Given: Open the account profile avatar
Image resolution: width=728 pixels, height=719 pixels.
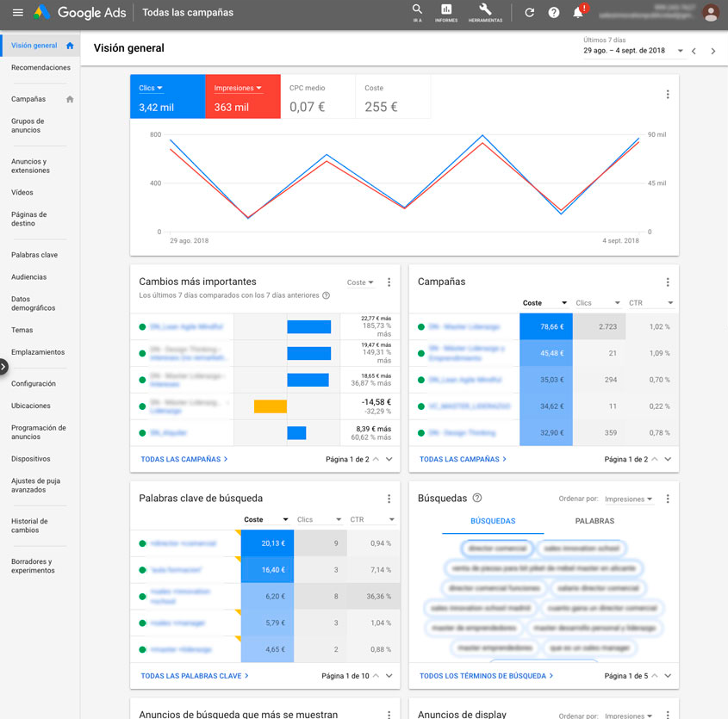Looking at the screenshot, I should pyautogui.click(x=710, y=13).
